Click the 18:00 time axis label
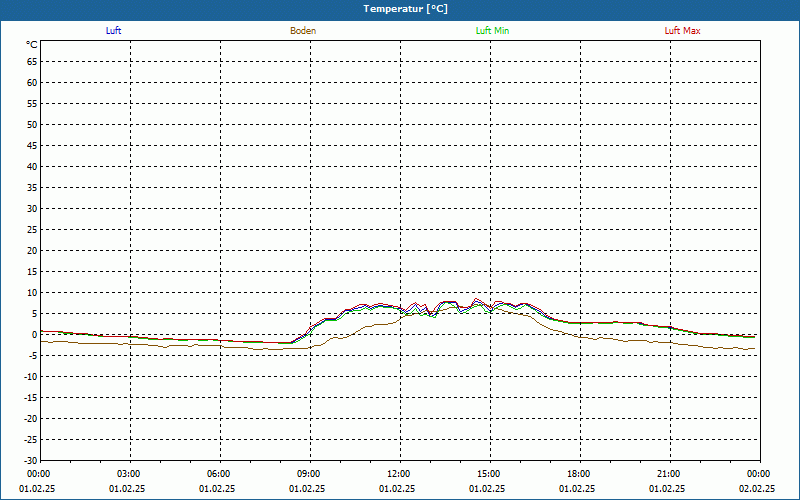Screen dimensions: 800x500 coord(581,474)
